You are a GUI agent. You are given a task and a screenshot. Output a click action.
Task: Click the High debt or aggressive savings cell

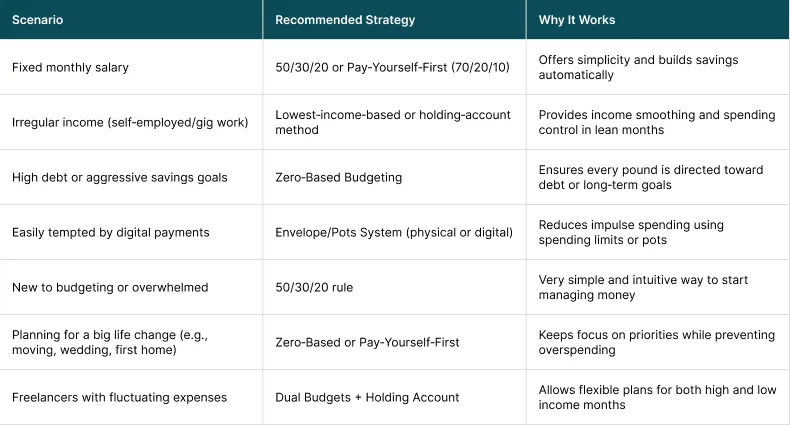point(120,178)
